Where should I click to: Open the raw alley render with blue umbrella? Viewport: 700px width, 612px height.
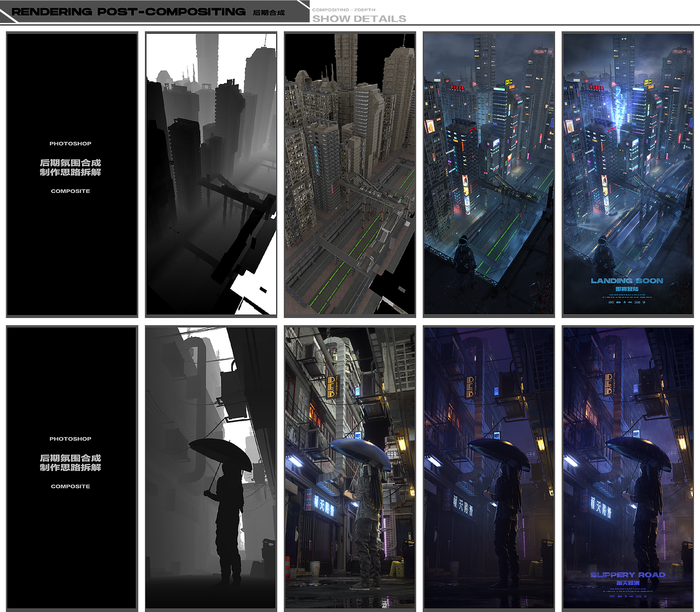tap(350, 468)
